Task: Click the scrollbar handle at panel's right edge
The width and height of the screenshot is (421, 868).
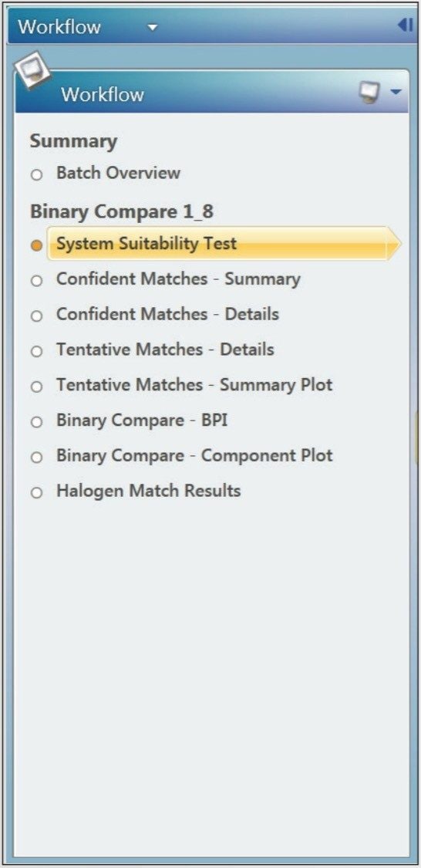Action: point(416,437)
